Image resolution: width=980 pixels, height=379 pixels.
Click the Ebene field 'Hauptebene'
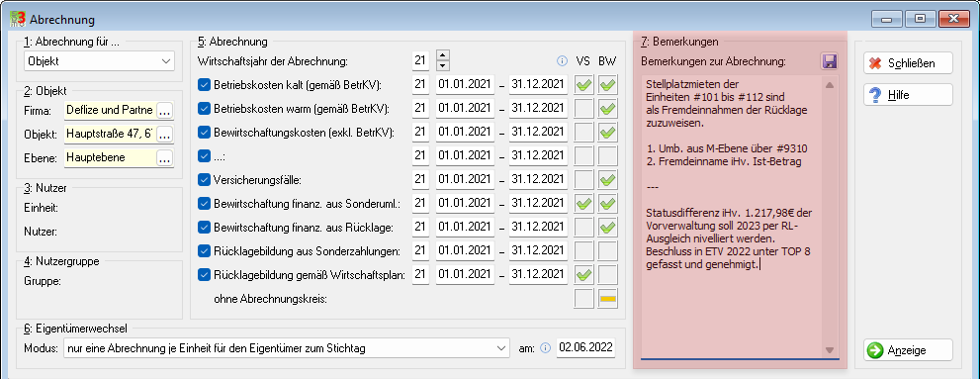tap(110, 158)
